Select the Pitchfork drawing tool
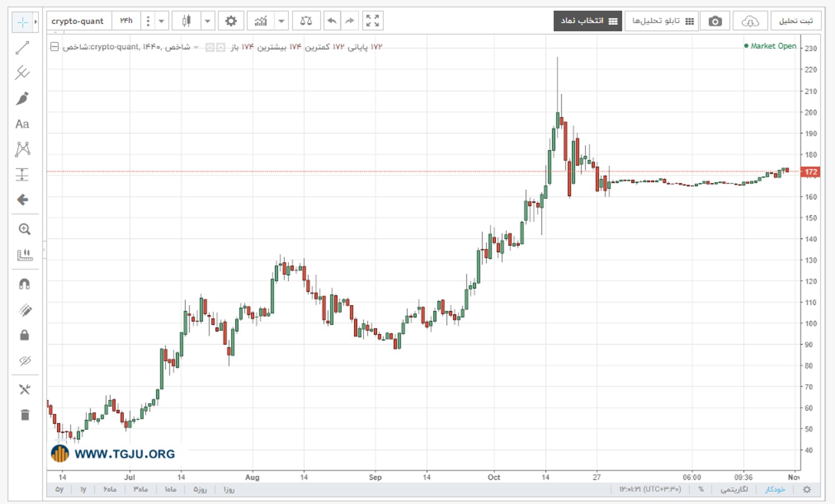The width and height of the screenshot is (835, 504). click(x=23, y=73)
